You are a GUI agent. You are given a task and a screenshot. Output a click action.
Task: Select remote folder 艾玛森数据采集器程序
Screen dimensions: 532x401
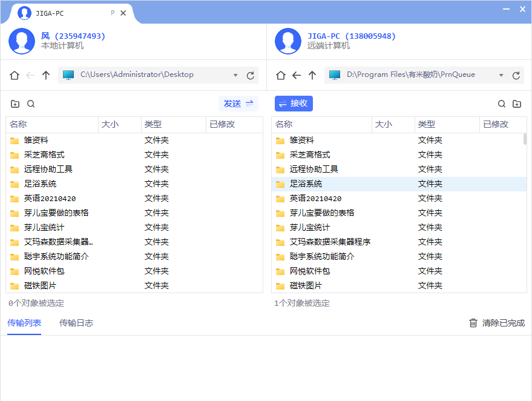coord(399,242)
